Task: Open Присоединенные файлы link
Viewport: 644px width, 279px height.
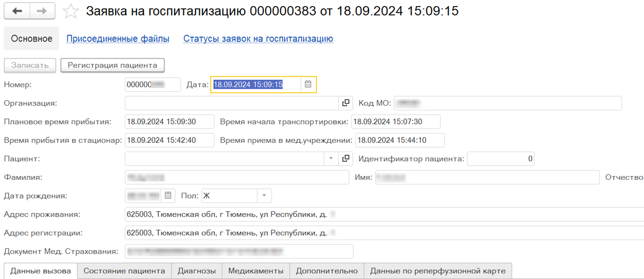Action: (118, 39)
